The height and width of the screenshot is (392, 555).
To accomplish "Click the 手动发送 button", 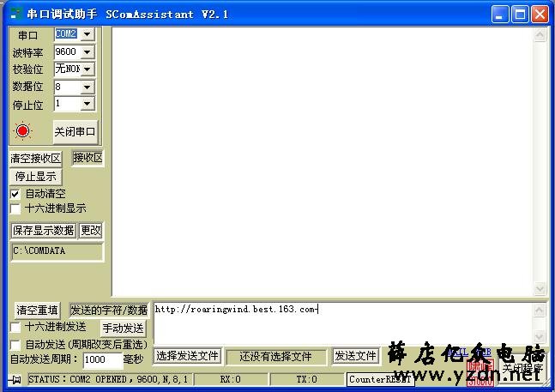I will coord(124,329).
